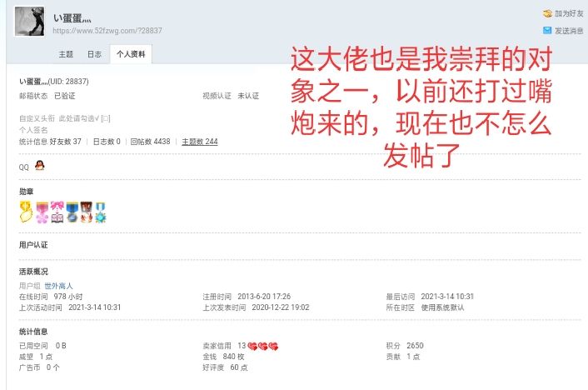Click the 金钱 840 枚 value

point(223,356)
